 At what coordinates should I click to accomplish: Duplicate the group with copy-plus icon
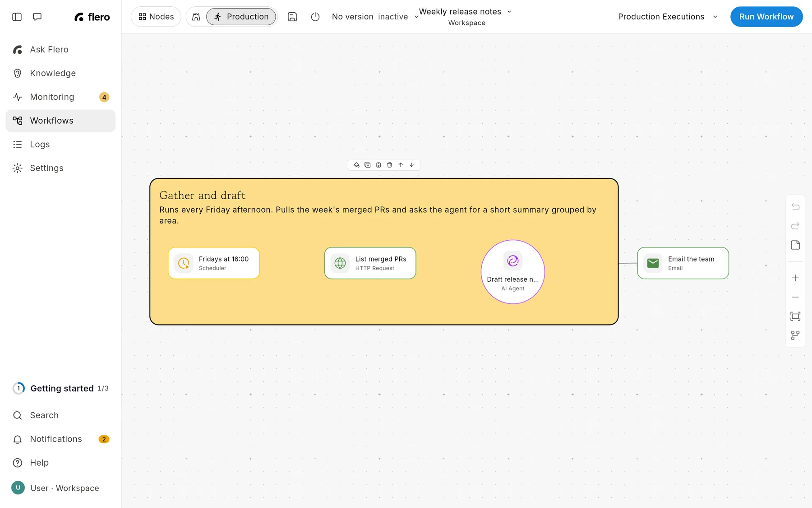click(368, 165)
